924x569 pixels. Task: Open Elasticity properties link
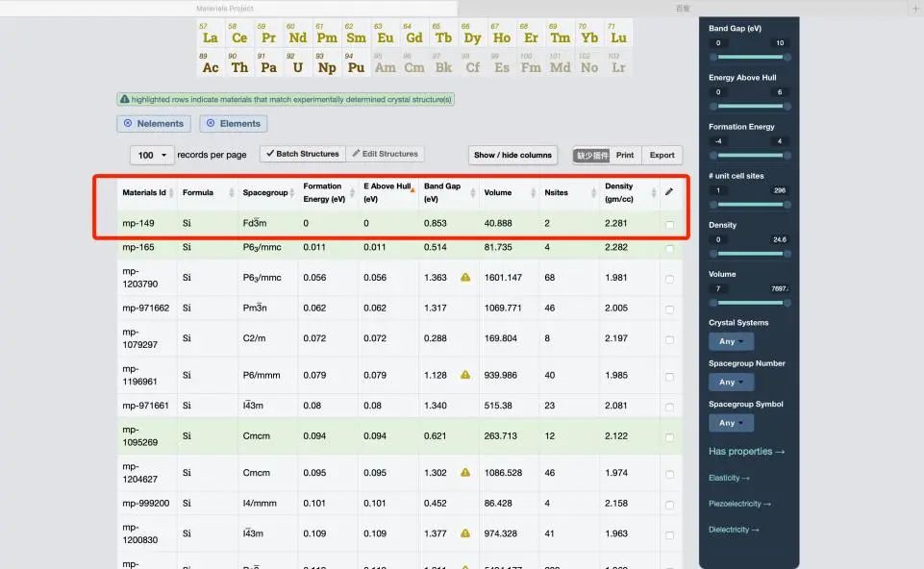click(729, 478)
